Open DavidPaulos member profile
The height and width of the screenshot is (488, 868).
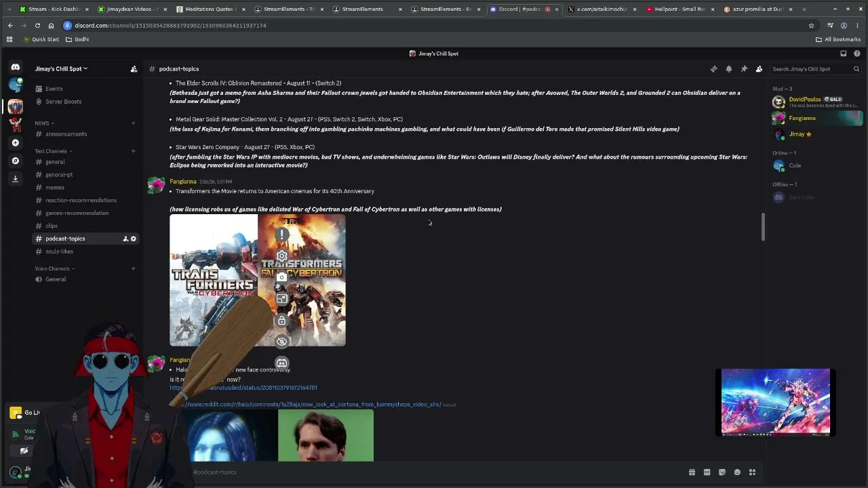click(x=816, y=102)
